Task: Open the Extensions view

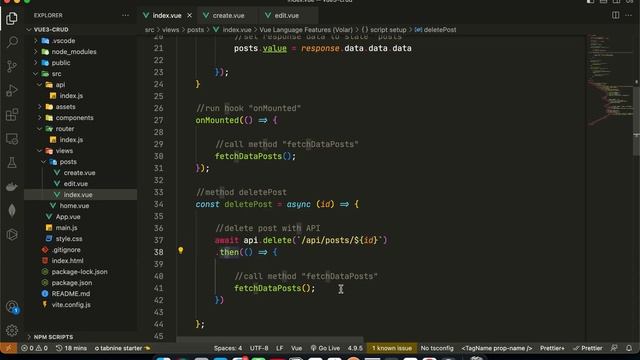Action: click(12, 114)
